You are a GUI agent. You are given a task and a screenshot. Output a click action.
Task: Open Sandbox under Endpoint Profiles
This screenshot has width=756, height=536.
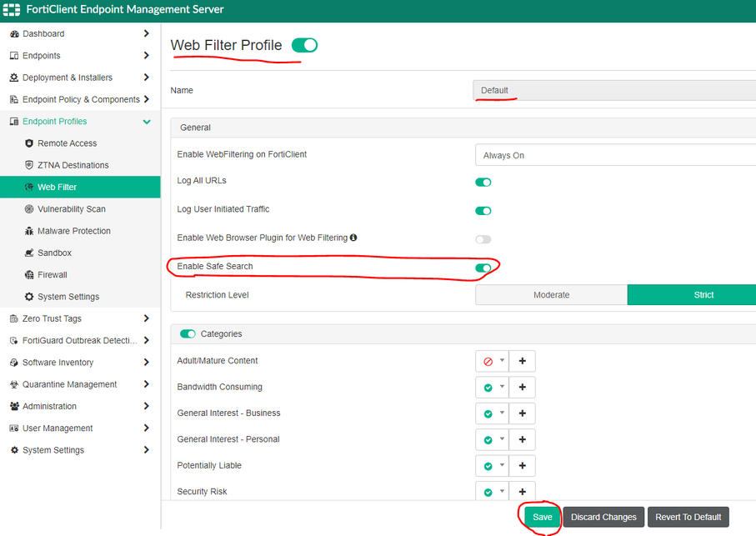point(54,253)
